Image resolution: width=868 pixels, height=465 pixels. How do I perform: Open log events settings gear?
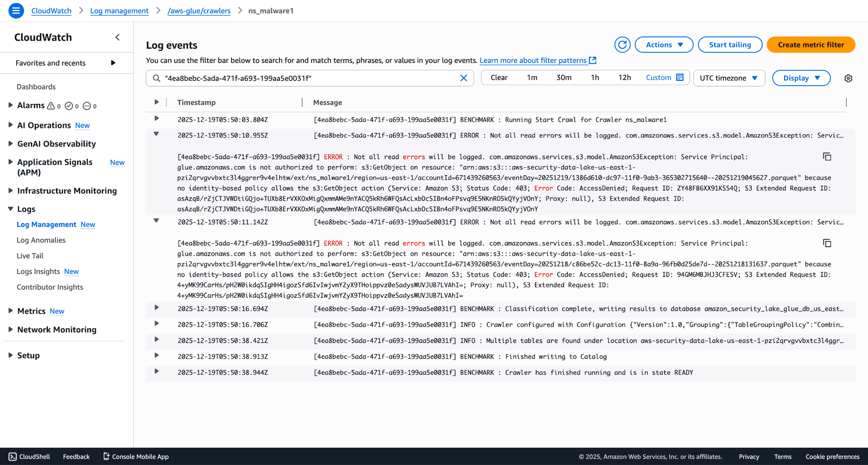(x=848, y=78)
